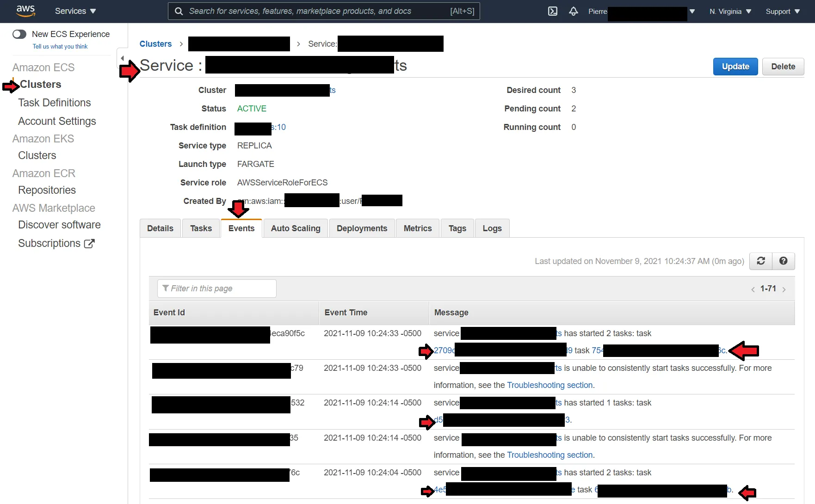The width and height of the screenshot is (815, 504).
Task: Open Subscriptions external link
Action: coord(56,243)
